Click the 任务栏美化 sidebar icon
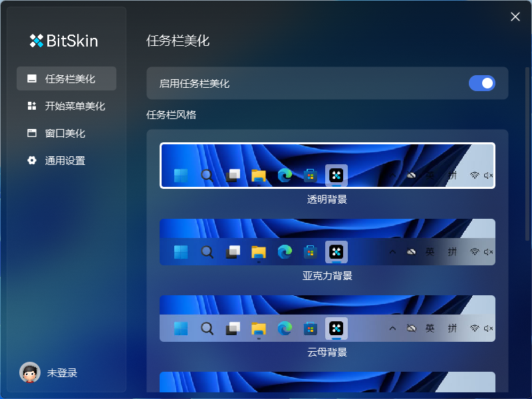The image size is (532, 399). (32, 78)
